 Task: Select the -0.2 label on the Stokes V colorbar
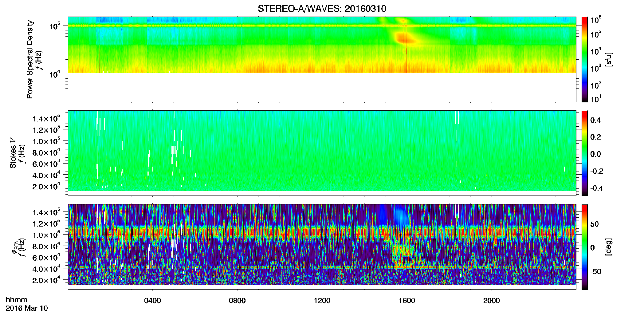(596, 171)
